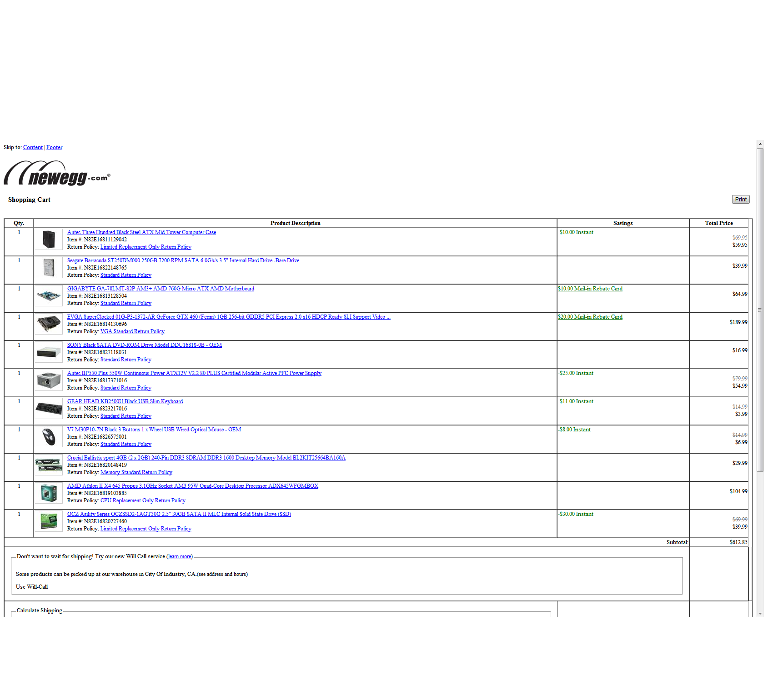Skip to Content link
This screenshot has height=700, width=773.
[x=33, y=147]
